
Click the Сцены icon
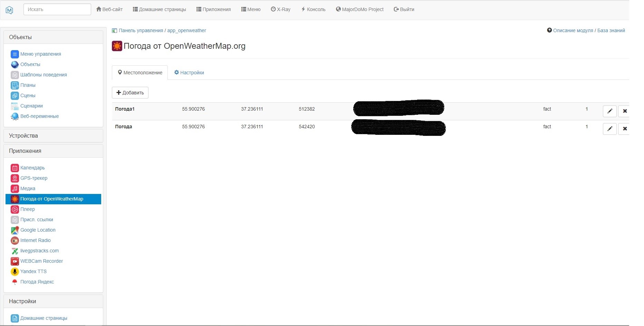(x=15, y=96)
